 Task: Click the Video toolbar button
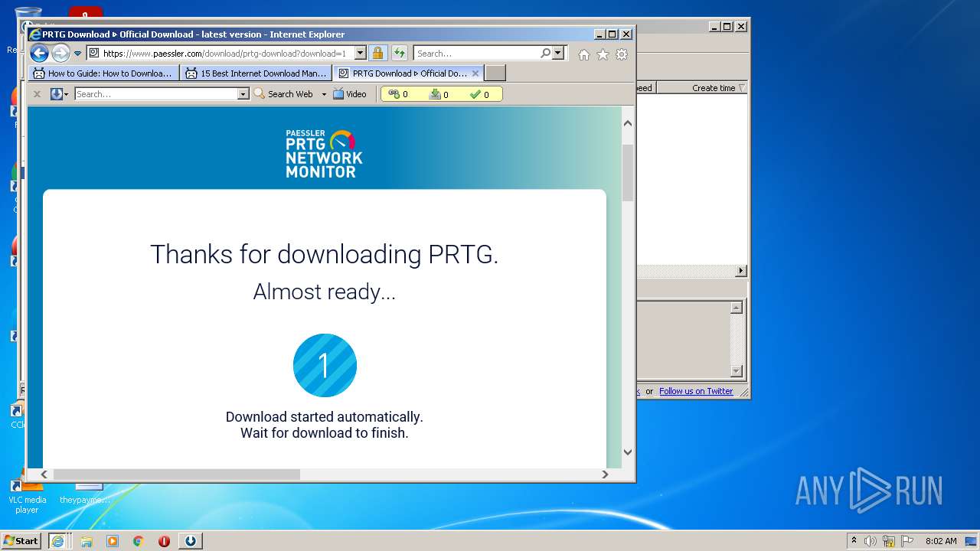click(x=350, y=94)
